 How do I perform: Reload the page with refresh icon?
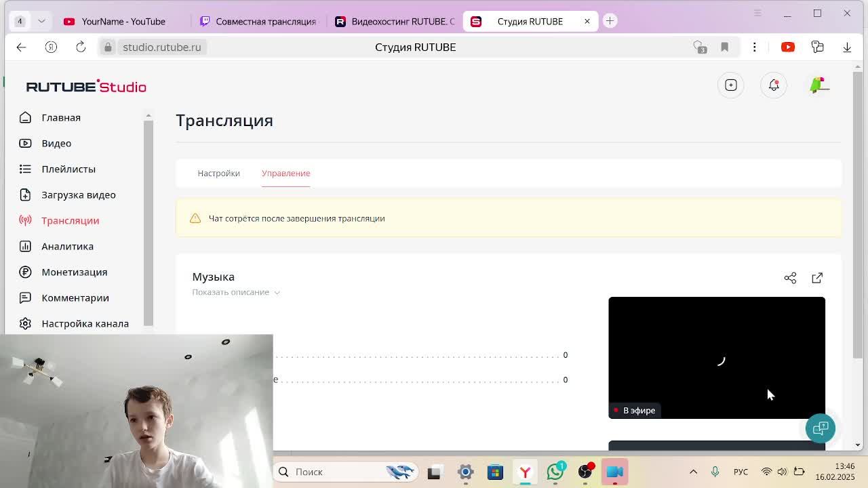point(81,47)
